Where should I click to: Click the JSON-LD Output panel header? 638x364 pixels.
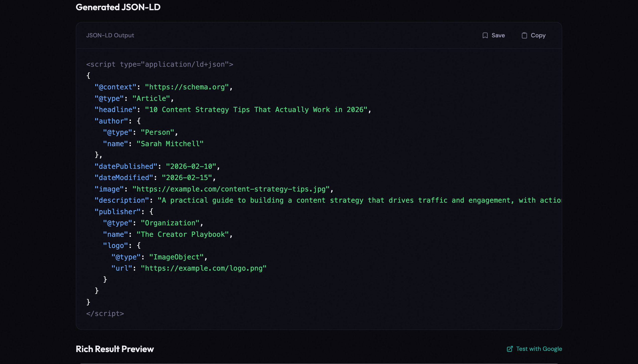click(110, 35)
